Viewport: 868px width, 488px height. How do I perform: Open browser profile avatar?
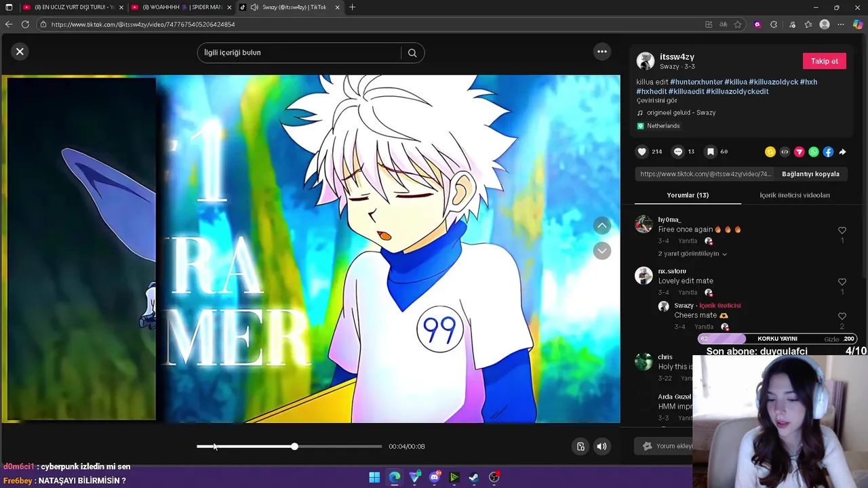[825, 24]
